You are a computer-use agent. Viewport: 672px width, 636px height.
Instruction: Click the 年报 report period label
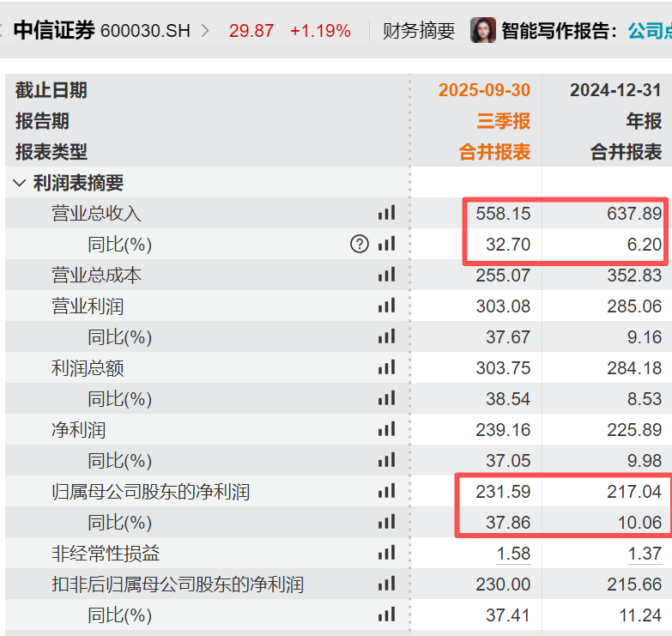coord(644,121)
